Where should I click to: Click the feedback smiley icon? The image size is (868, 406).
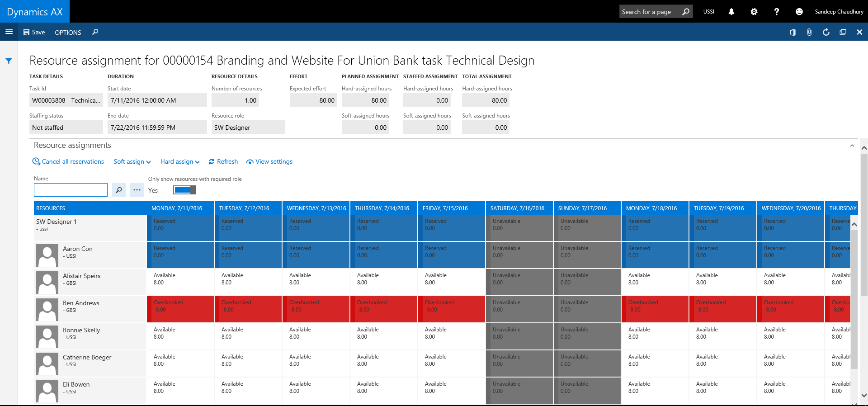[x=799, y=12]
